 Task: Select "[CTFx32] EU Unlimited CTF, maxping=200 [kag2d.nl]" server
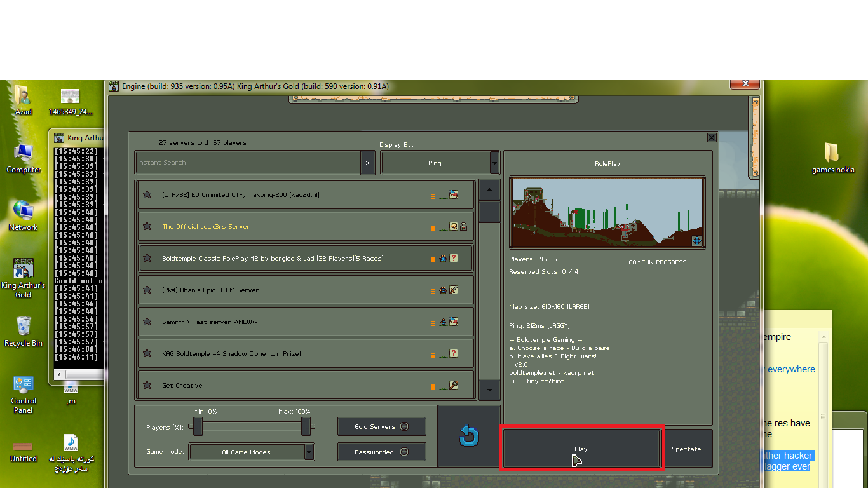click(306, 194)
